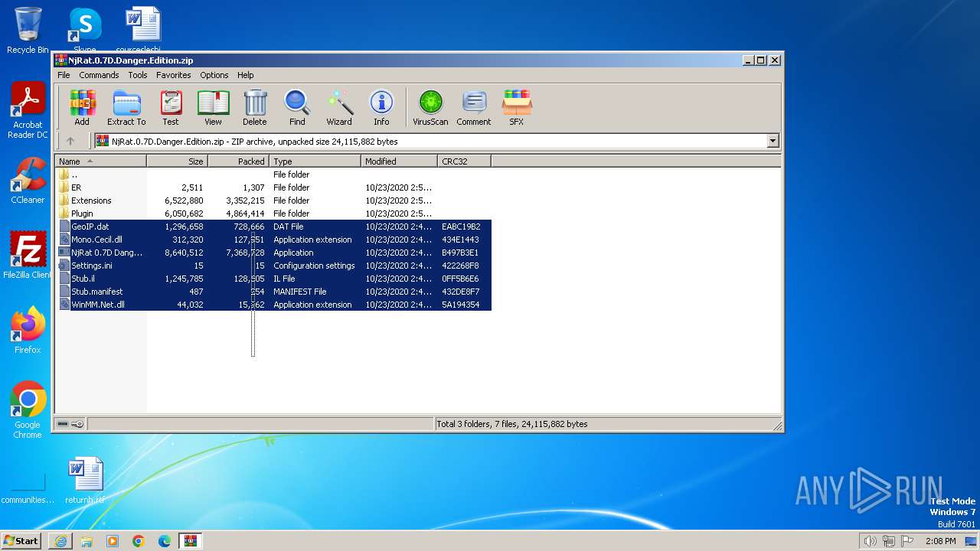Sort by Type column header
Viewport: 980px width, 551px height.
[x=315, y=161]
